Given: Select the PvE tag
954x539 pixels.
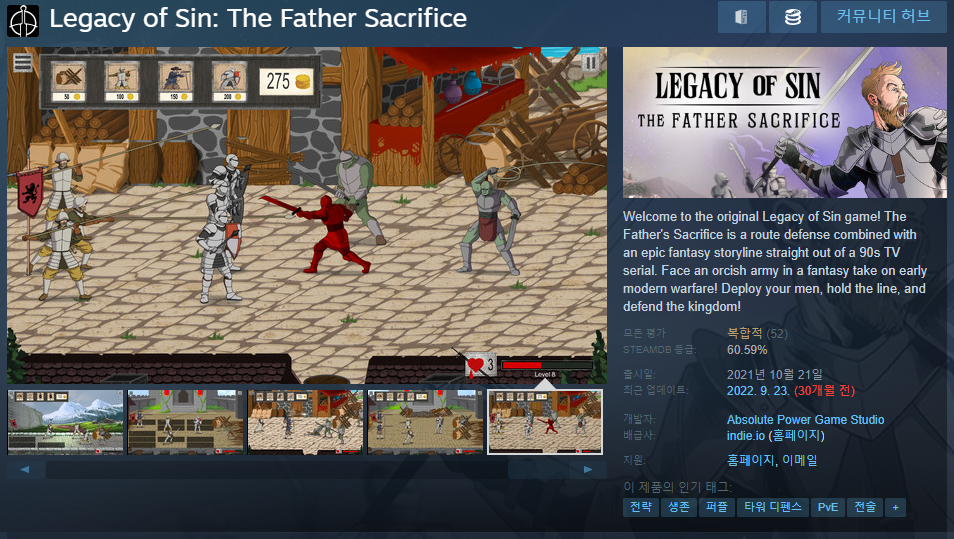Looking at the screenshot, I should click(x=827, y=507).
